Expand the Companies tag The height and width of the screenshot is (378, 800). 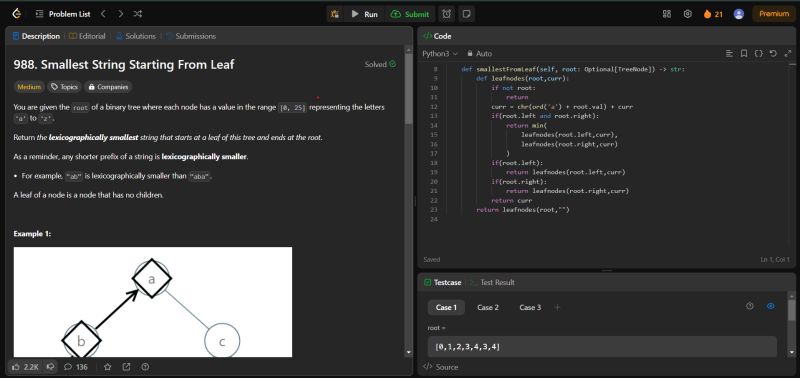[x=108, y=87]
